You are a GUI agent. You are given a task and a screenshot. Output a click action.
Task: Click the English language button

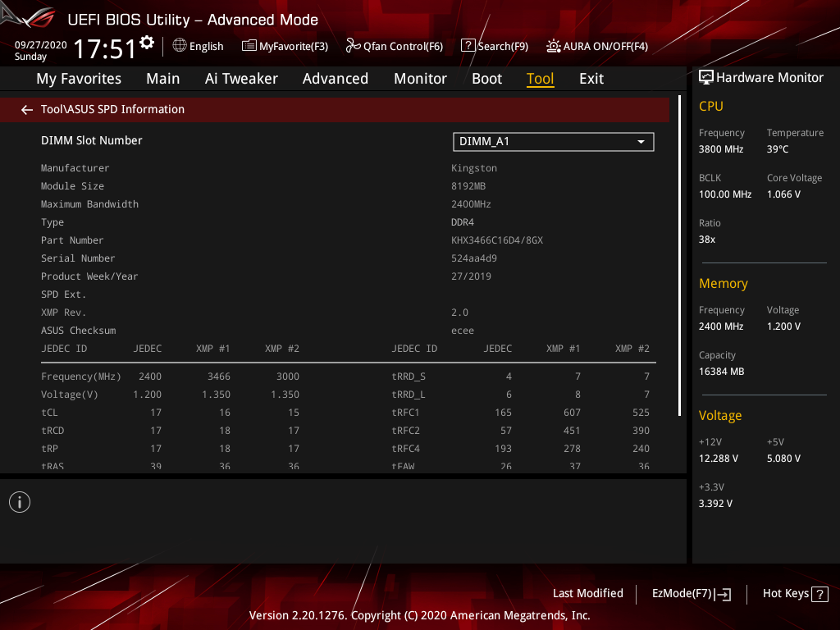click(x=199, y=46)
